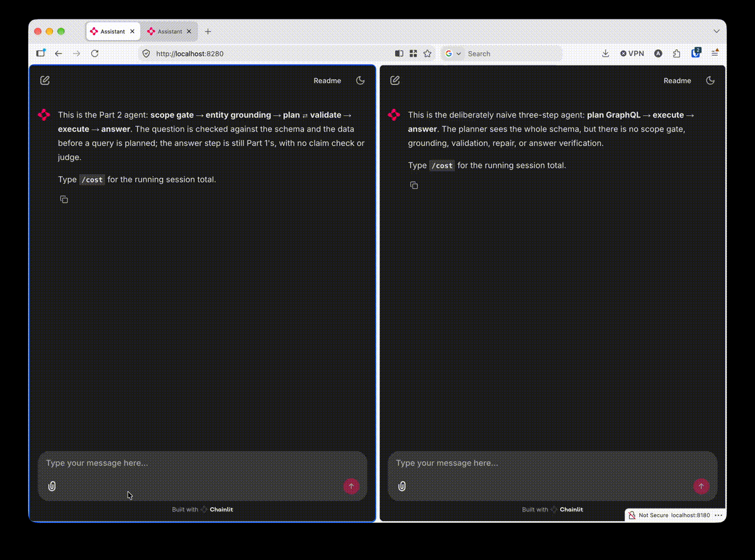Click the /cost command in left message
The height and width of the screenshot is (560, 755).
tap(92, 179)
